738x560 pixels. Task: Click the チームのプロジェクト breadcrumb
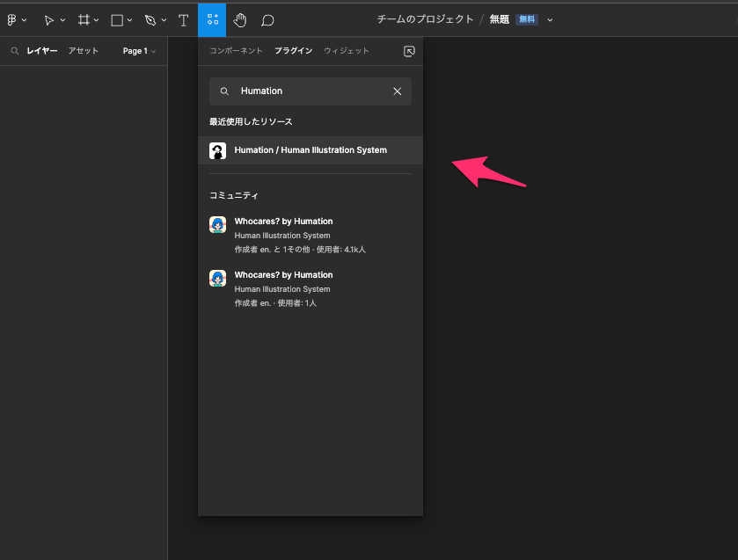425,19
